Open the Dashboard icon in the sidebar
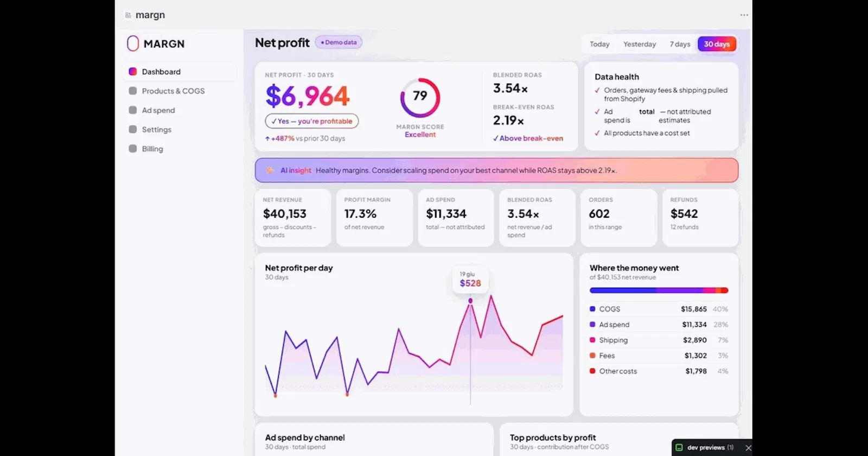The height and width of the screenshot is (456, 868). pyautogui.click(x=132, y=72)
